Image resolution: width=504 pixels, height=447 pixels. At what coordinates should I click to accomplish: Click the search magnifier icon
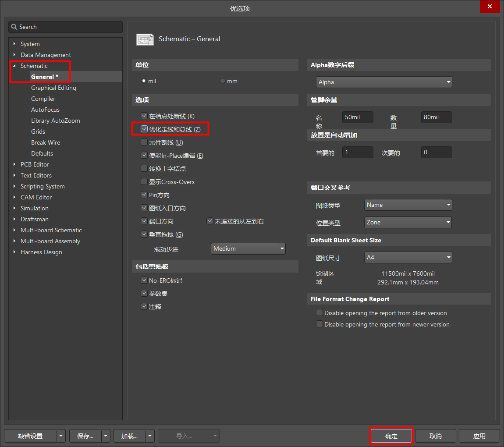click(x=14, y=27)
